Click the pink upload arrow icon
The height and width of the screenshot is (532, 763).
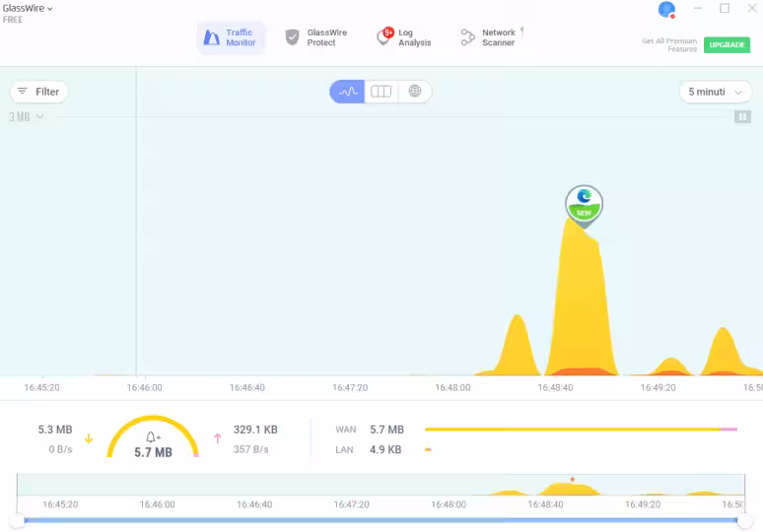217,438
